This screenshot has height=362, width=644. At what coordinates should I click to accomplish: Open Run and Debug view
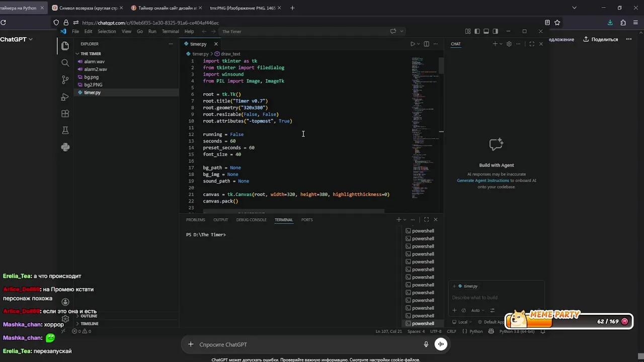[65, 97]
